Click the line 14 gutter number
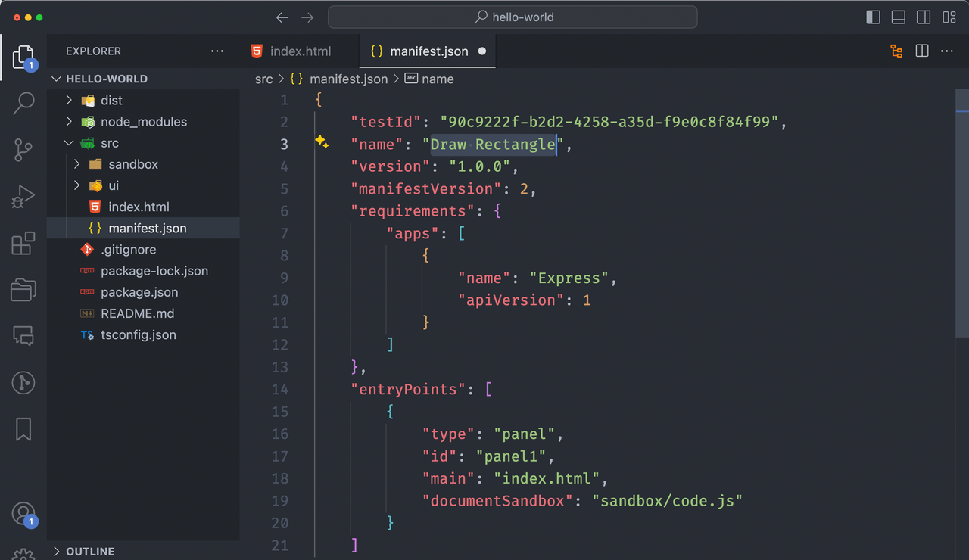The width and height of the screenshot is (969, 560). pyautogui.click(x=279, y=389)
